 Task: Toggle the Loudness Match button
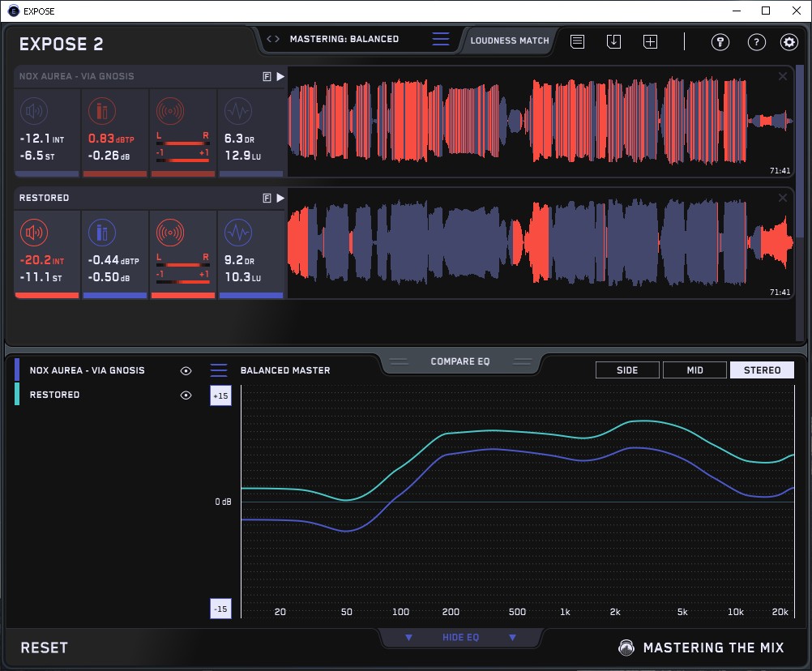pos(510,40)
